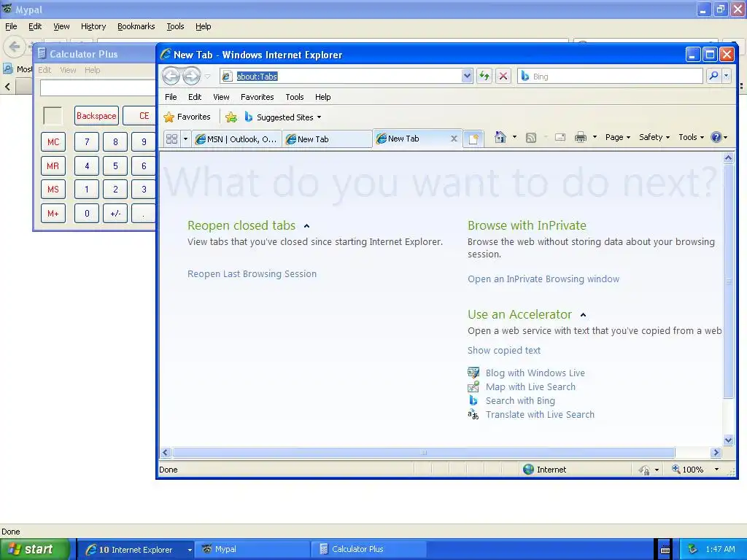This screenshot has width=747, height=560.
Task: Click the MS button in Calculator
Action: (x=53, y=190)
